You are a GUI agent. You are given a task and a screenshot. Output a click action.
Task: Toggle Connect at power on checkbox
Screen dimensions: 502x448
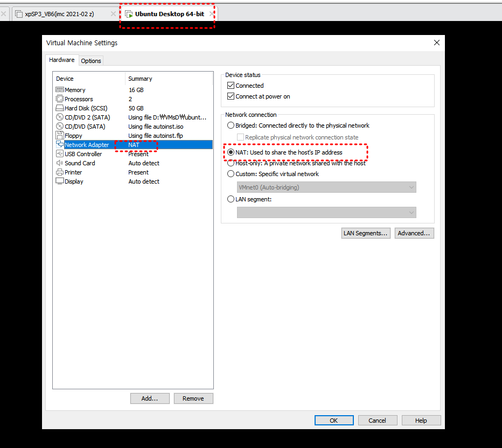(231, 96)
